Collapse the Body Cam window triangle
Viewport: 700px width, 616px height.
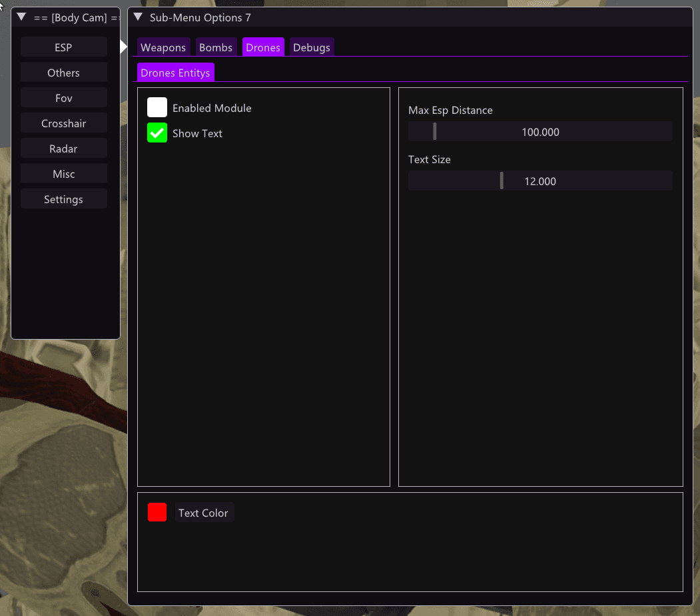21,17
